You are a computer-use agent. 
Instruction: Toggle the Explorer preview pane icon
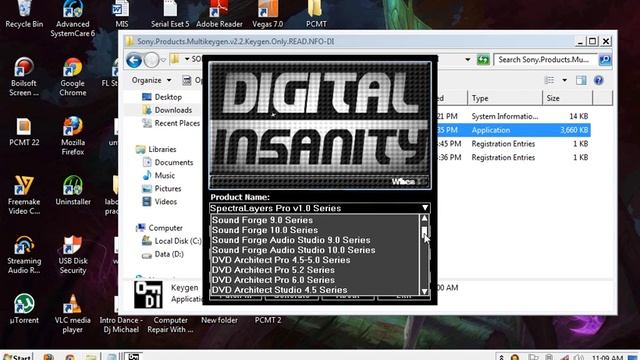pyautogui.click(x=581, y=80)
